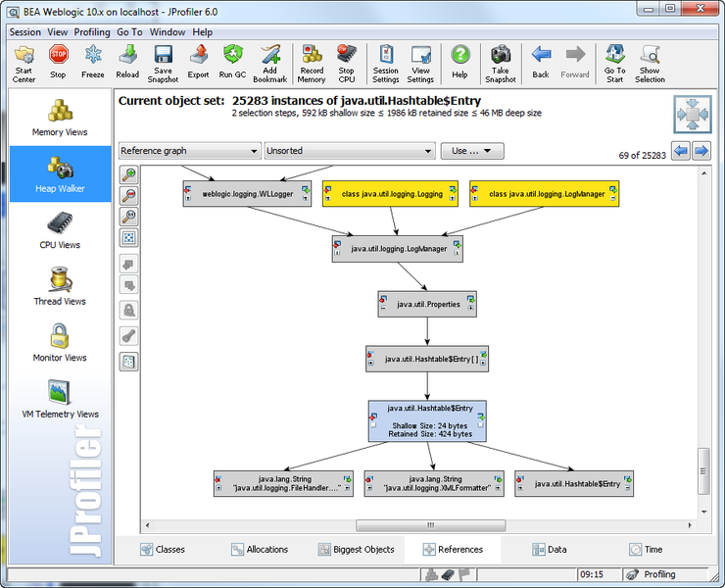
Task: Open CPU Views in the sidebar
Action: click(x=60, y=230)
